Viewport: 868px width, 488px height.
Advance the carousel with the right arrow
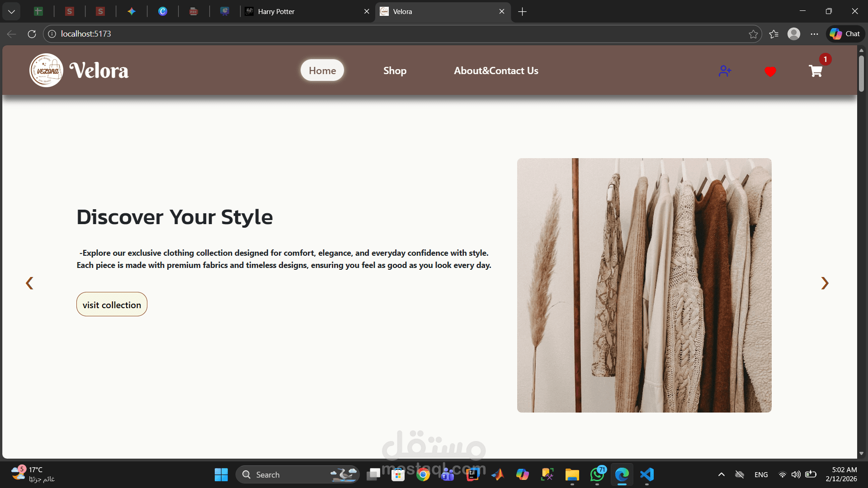(x=825, y=283)
